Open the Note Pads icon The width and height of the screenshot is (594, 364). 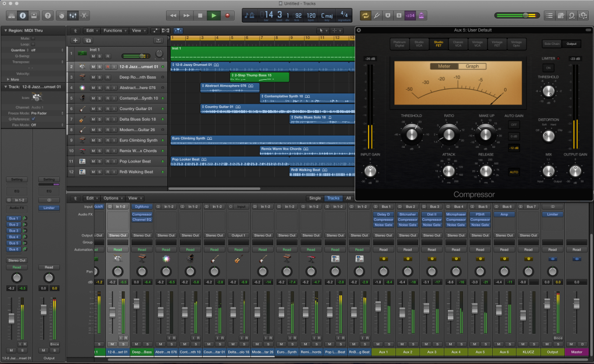(x=561, y=16)
